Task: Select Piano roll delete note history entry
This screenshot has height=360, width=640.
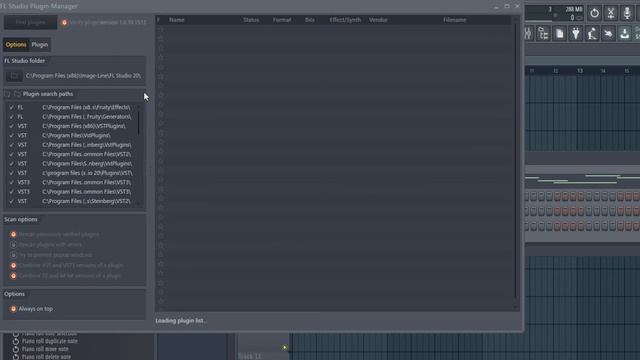Action: coord(46,357)
